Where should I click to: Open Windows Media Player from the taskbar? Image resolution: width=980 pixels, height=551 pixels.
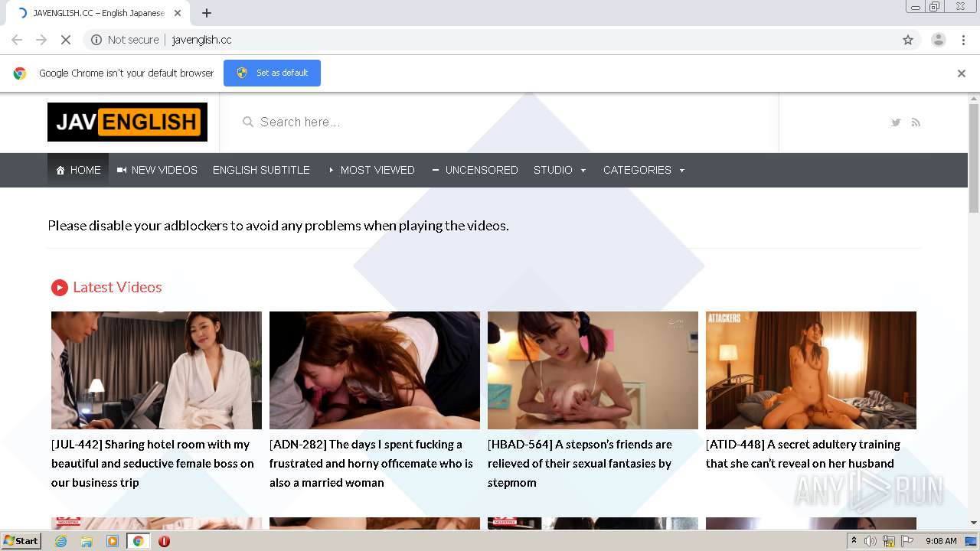113,541
